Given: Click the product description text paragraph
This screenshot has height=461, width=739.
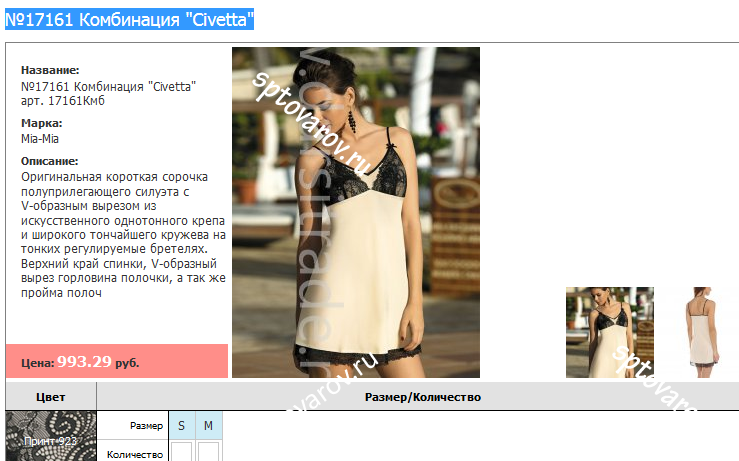Looking at the screenshot, I should 123,234.
